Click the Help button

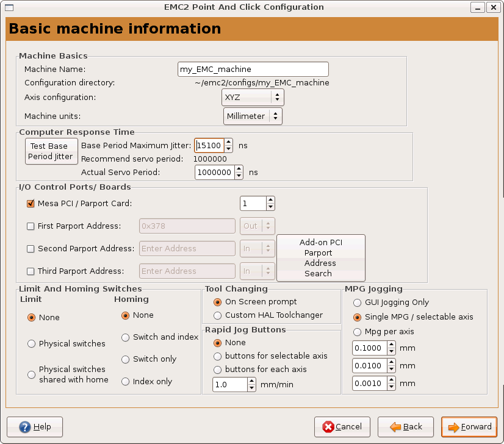tap(34, 426)
